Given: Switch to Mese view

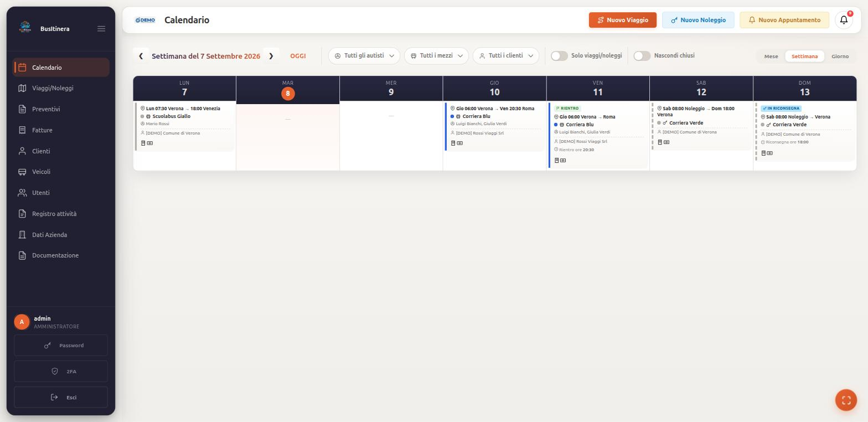Looking at the screenshot, I should point(771,56).
